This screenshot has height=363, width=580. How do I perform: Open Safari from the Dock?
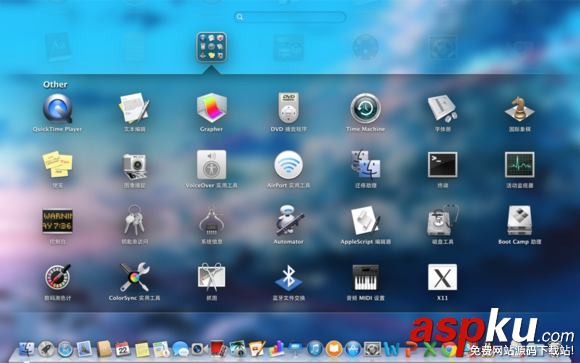point(65,349)
